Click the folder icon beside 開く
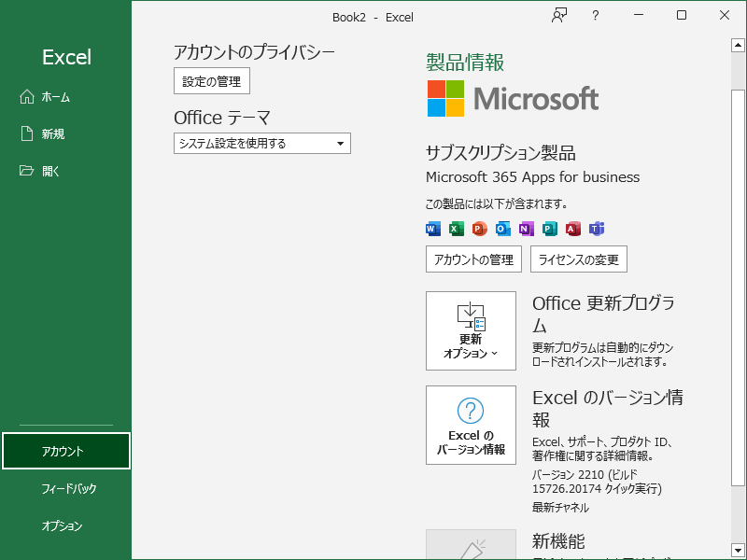This screenshot has width=747, height=560. point(27,171)
